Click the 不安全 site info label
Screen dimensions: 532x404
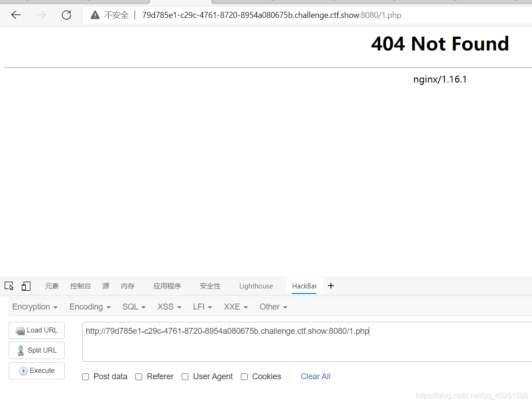(116, 15)
